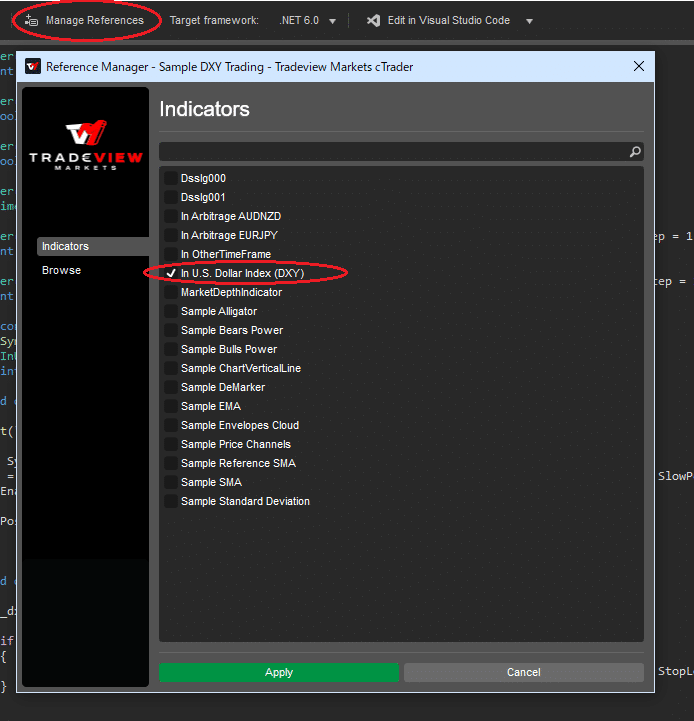Image resolution: width=694 pixels, height=721 pixels.
Task: Click the green Apply button
Action: [279, 672]
